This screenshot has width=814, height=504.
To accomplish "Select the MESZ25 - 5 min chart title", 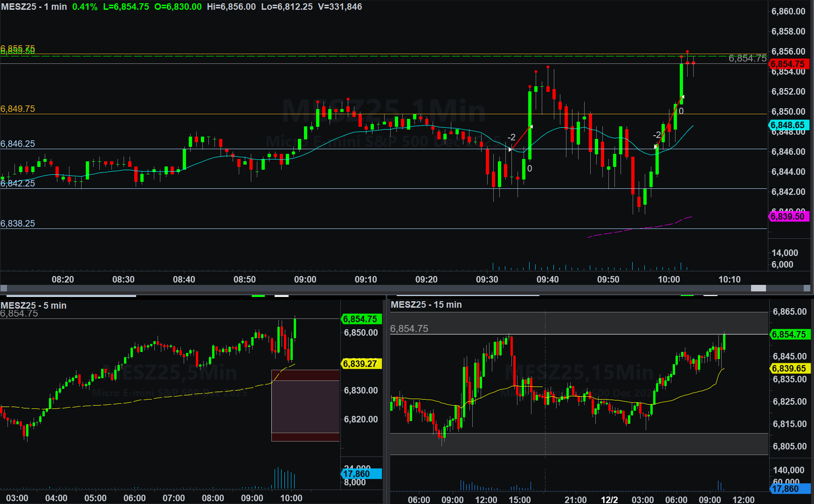I will point(34,305).
